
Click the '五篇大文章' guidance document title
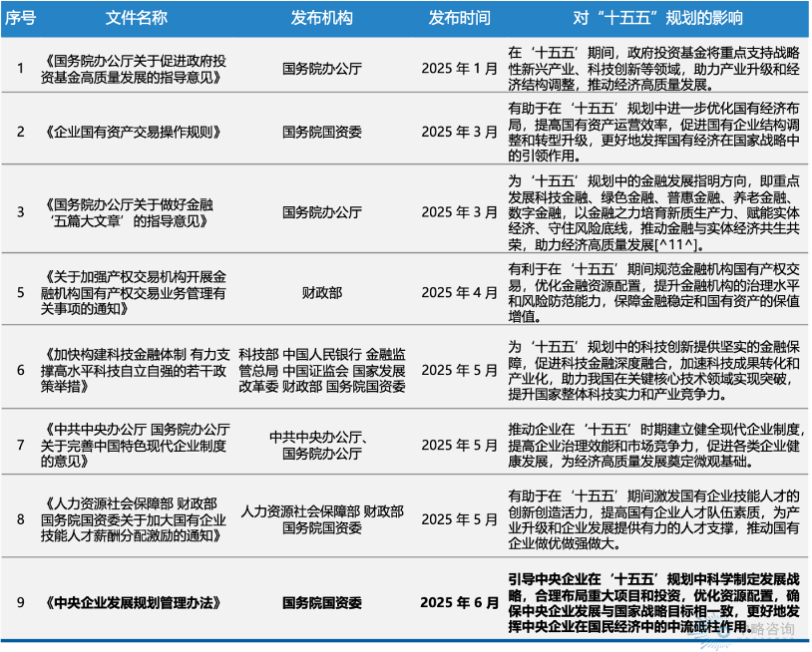point(131,211)
